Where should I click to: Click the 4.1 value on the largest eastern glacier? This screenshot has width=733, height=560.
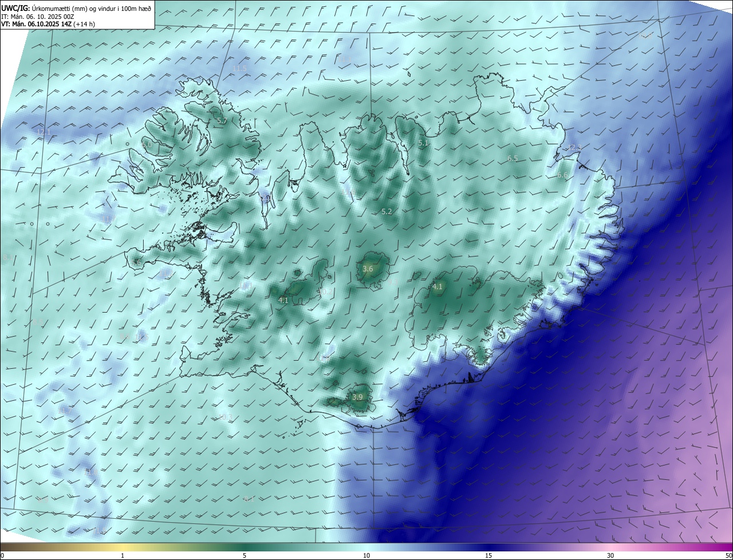coord(438,286)
